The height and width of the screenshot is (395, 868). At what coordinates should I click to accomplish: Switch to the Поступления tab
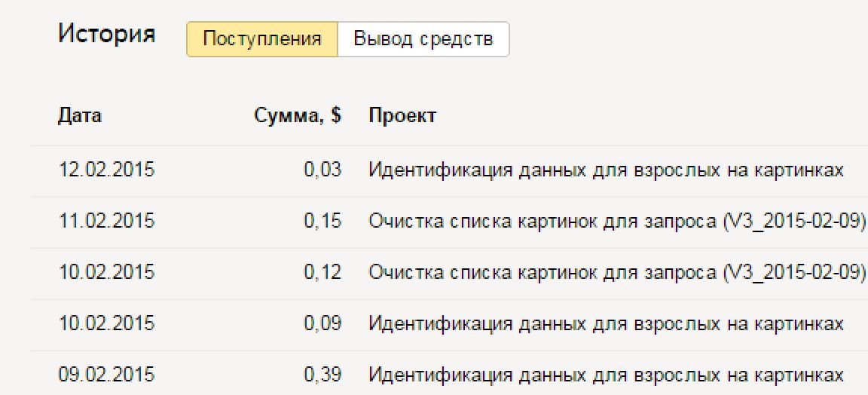261,39
